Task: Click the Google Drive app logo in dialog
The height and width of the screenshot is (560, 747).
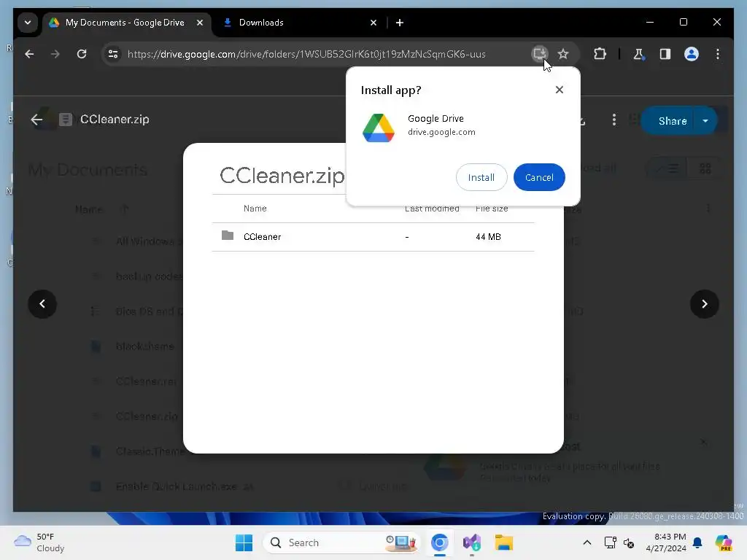Action: (379, 128)
